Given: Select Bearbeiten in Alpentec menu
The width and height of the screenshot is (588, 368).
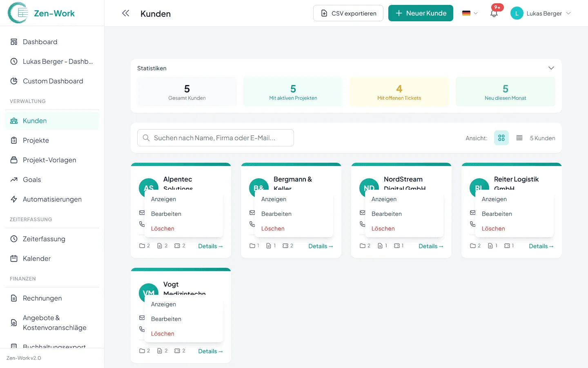Looking at the screenshot, I should (x=166, y=214).
